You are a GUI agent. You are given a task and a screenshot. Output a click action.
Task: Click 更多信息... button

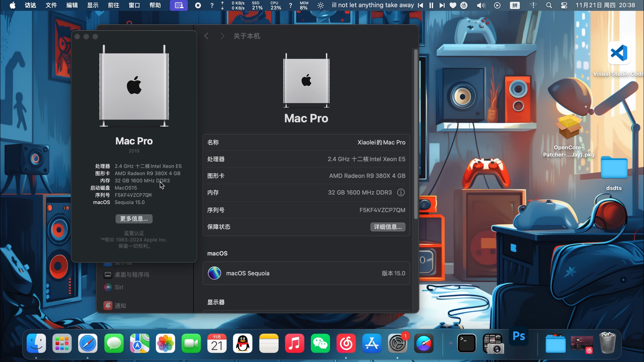click(x=134, y=219)
